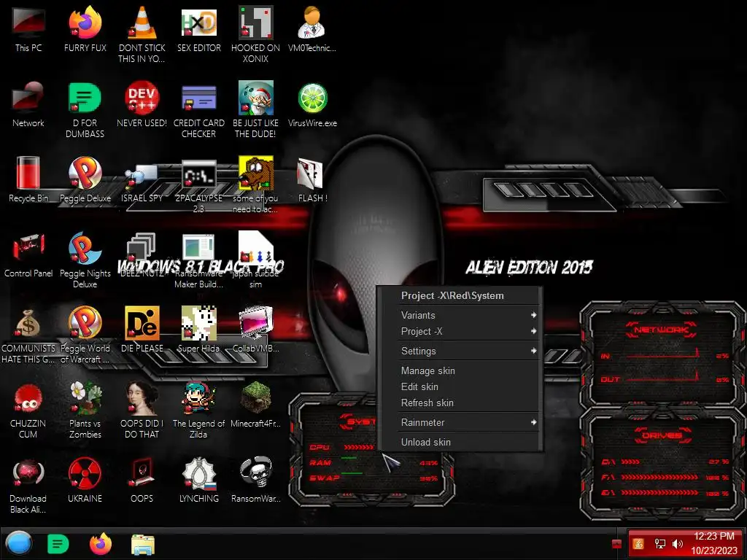Choose Manage skin from context menu
This screenshot has height=560, width=747.
click(468, 370)
